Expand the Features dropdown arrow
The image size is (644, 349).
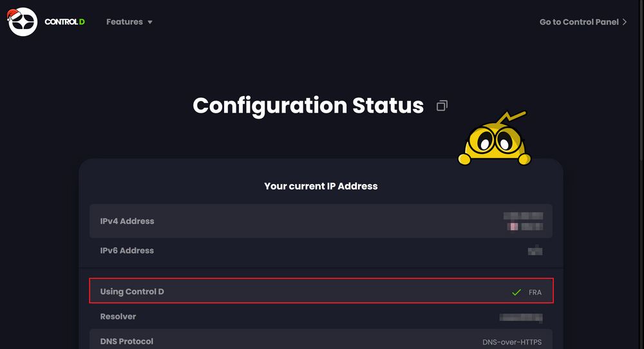[x=150, y=22]
